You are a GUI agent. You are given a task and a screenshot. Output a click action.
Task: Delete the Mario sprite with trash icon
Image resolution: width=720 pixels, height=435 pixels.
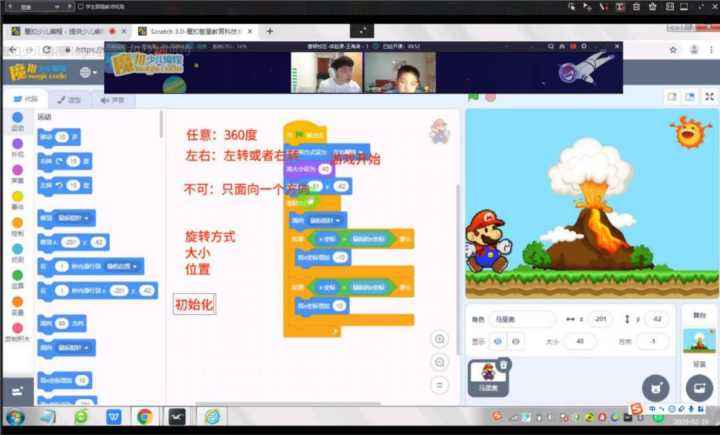click(504, 365)
